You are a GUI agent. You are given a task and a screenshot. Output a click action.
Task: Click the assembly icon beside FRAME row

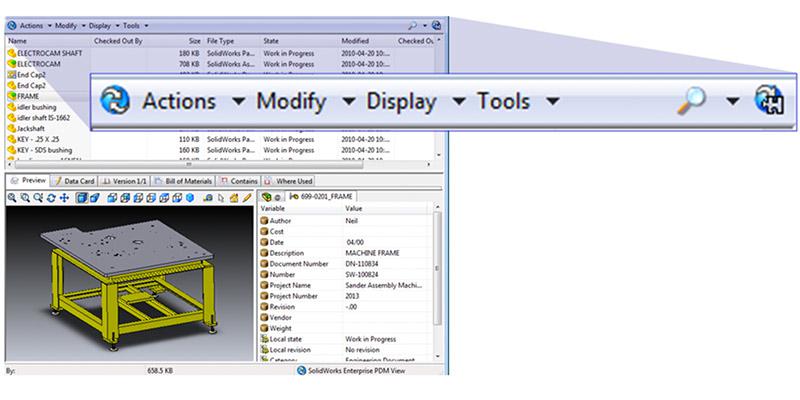click(12, 96)
